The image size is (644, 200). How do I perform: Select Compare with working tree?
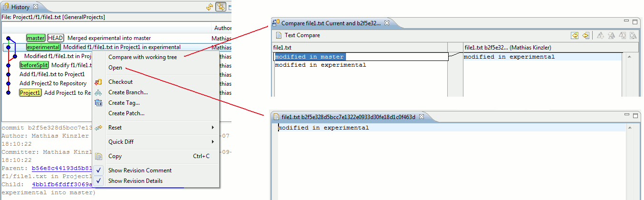click(142, 57)
